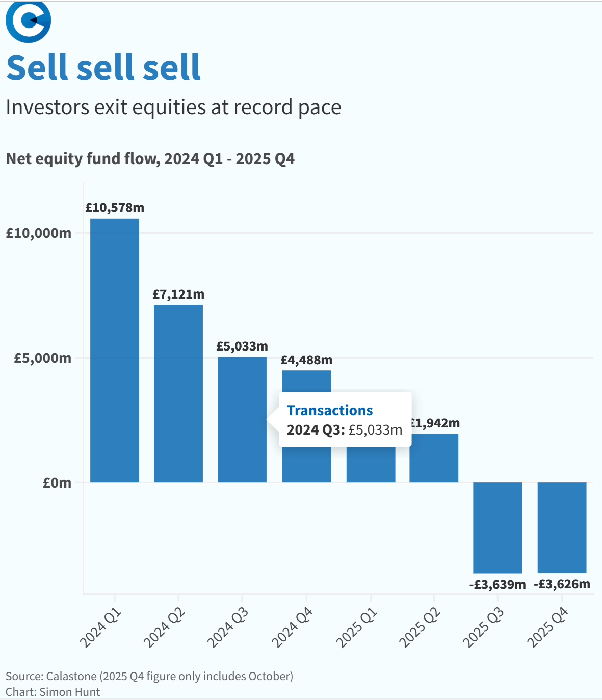The height and width of the screenshot is (700, 602).
Task: Click the Chart: Simon Hunt credit
Action: pos(53,692)
